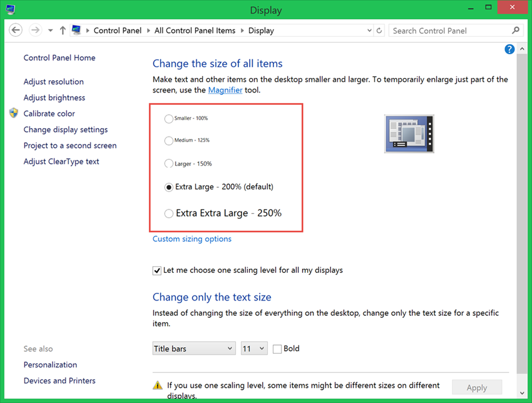Click the Magnifier tool link
Viewport: 532px width, 403px height.
(x=225, y=90)
